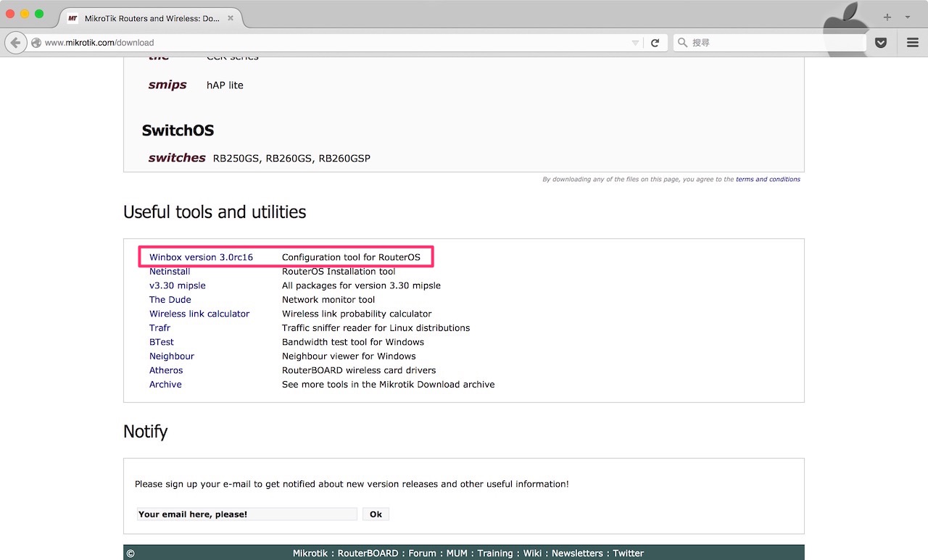Screen dimensions: 928x560
Task: Click the Notify heading
Action: coord(145,432)
